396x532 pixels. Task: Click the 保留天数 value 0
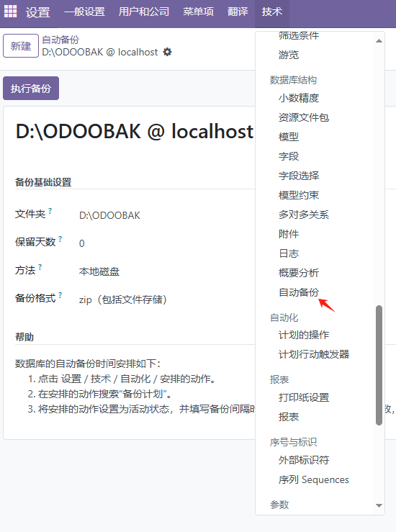click(82, 243)
